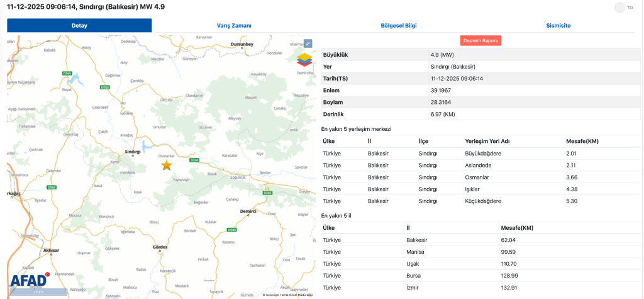Click the D240 road badge near Osmanlar
Image resolution: width=644 pixels, height=299 pixels.
pos(194,161)
